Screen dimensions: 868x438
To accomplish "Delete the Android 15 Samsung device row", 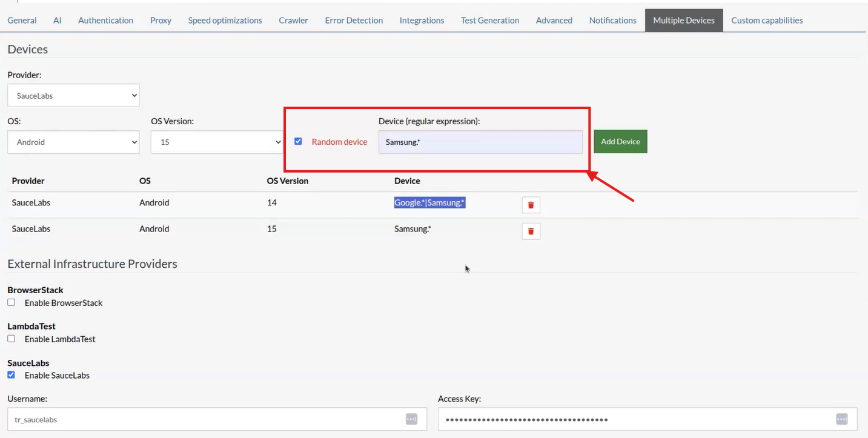I will [531, 231].
